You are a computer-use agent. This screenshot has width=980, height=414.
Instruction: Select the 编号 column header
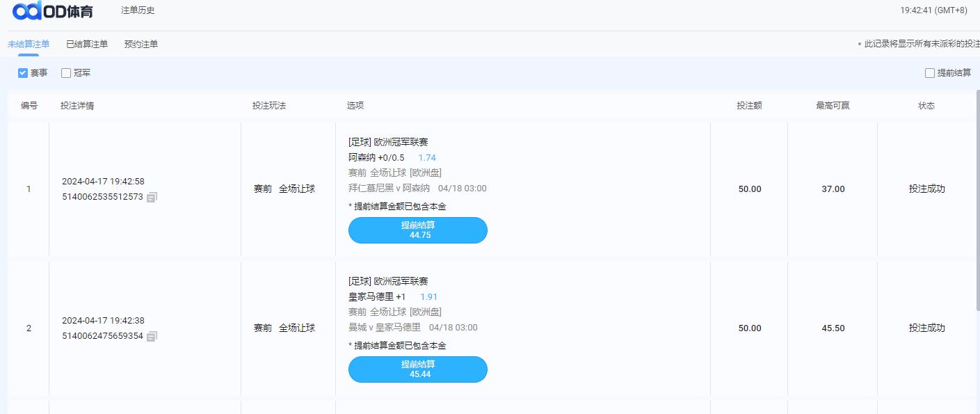[x=29, y=106]
